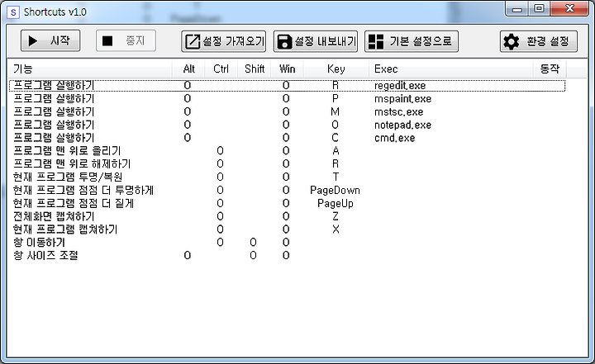595x364 pixels.
Task: Select the mstsc.exe entry
Action: [x=287, y=112]
